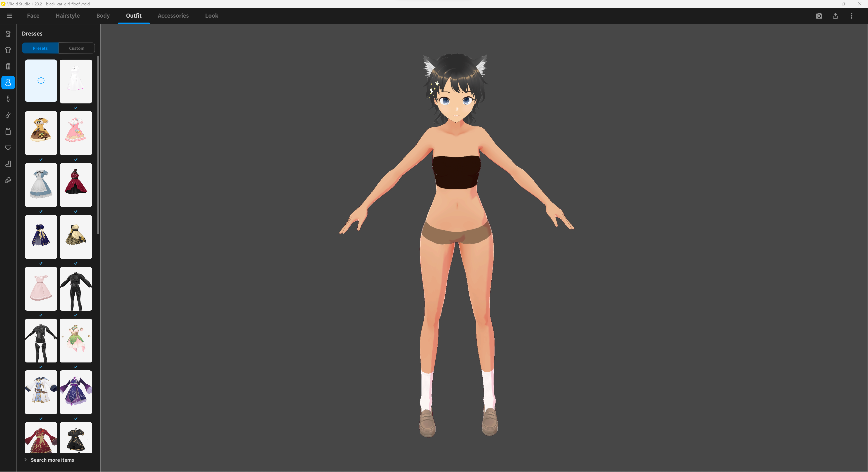Open the full outfit sets category icon
Image resolution: width=868 pixels, height=472 pixels.
[x=8, y=34]
